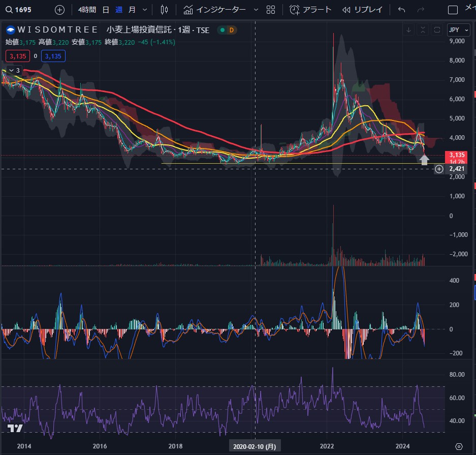Select the monthly 月 interval
Screen dimensions: 476x455
pos(132,10)
